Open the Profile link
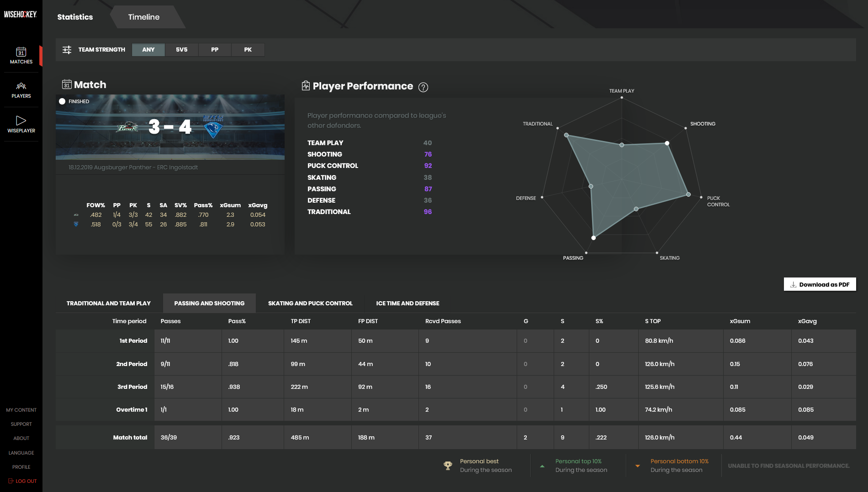 [x=21, y=467]
